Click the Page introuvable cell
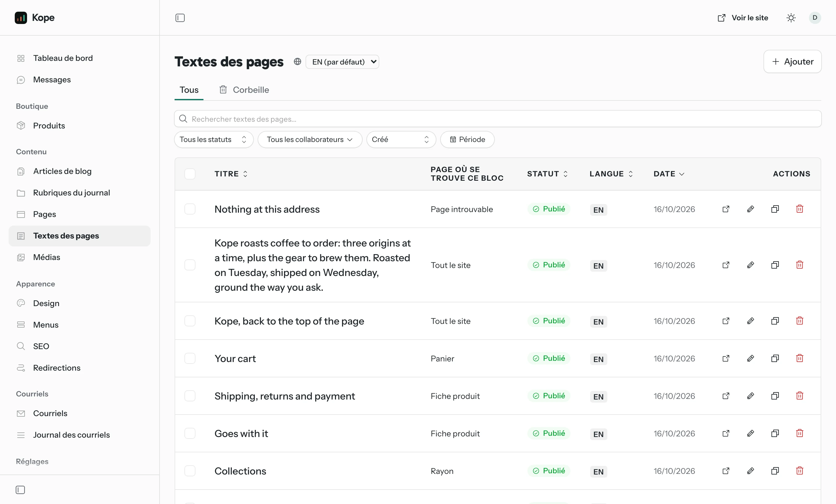 pyautogui.click(x=461, y=209)
